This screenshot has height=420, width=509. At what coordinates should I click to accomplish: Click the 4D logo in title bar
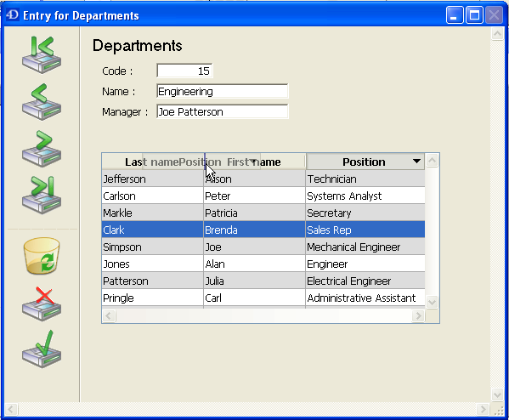pyautogui.click(x=13, y=15)
